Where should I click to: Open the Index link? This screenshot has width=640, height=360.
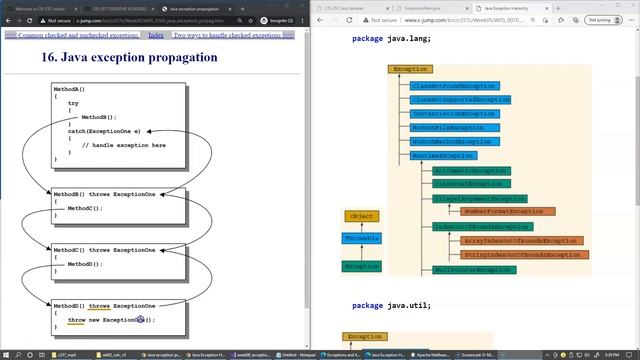coord(156,36)
